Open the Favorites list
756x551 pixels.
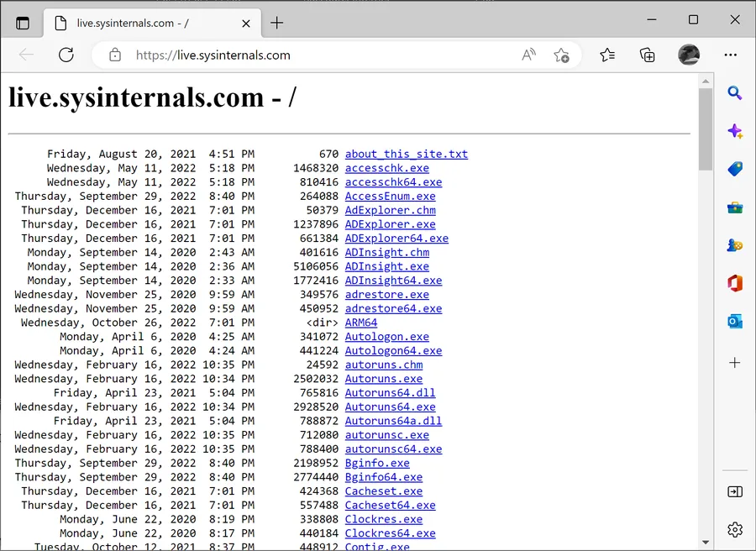pyautogui.click(x=607, y=55)
